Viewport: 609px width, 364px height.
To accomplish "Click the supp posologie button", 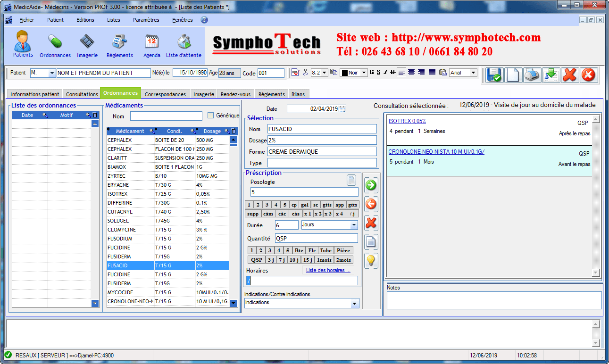I will point(253,214).
